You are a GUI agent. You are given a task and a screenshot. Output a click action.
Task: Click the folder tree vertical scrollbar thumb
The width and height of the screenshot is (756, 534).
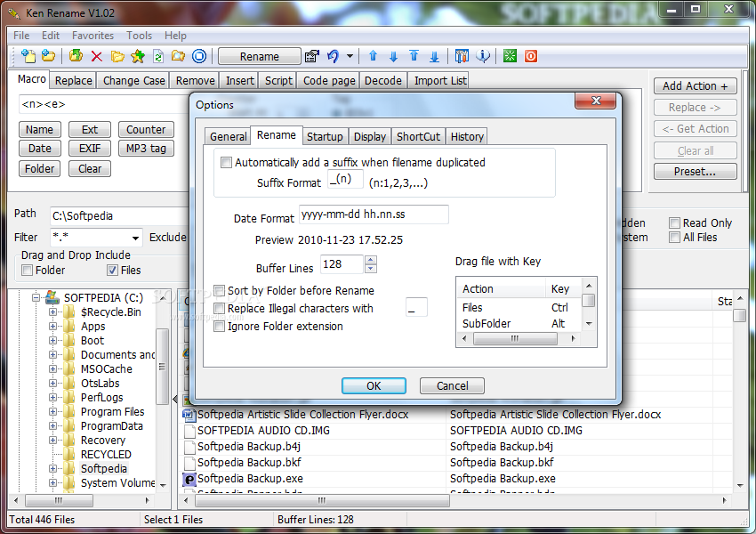click(162, 367)
